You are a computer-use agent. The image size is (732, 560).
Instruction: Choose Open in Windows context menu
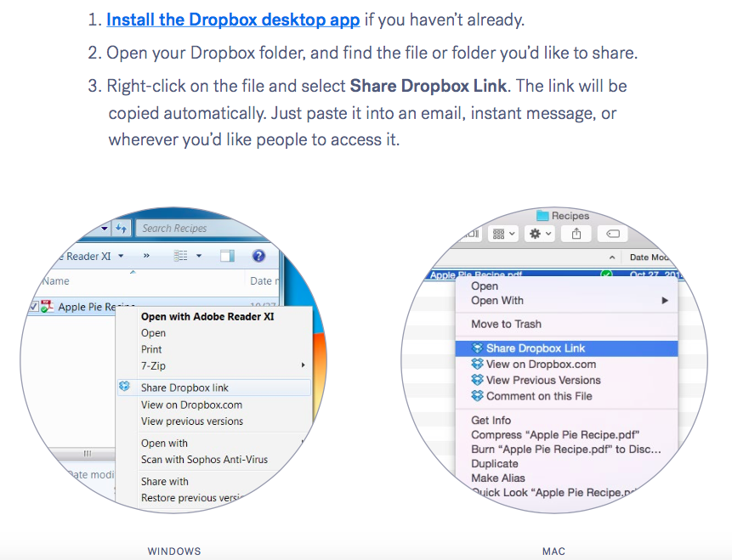153,333
